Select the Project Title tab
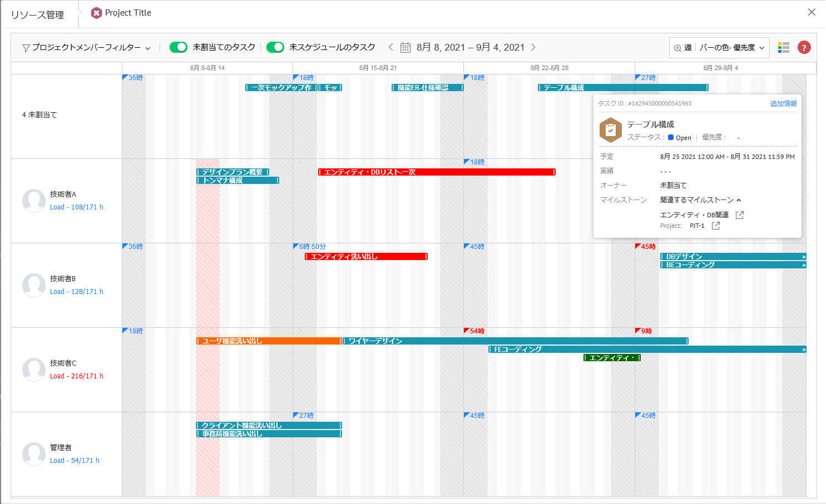This screenshot has height=504, width=826. (x=127, y=12)
